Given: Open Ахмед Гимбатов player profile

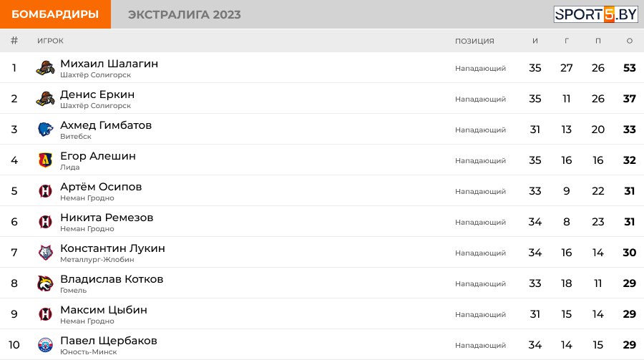Looking at the screenshot, I should tap(106, 125).
